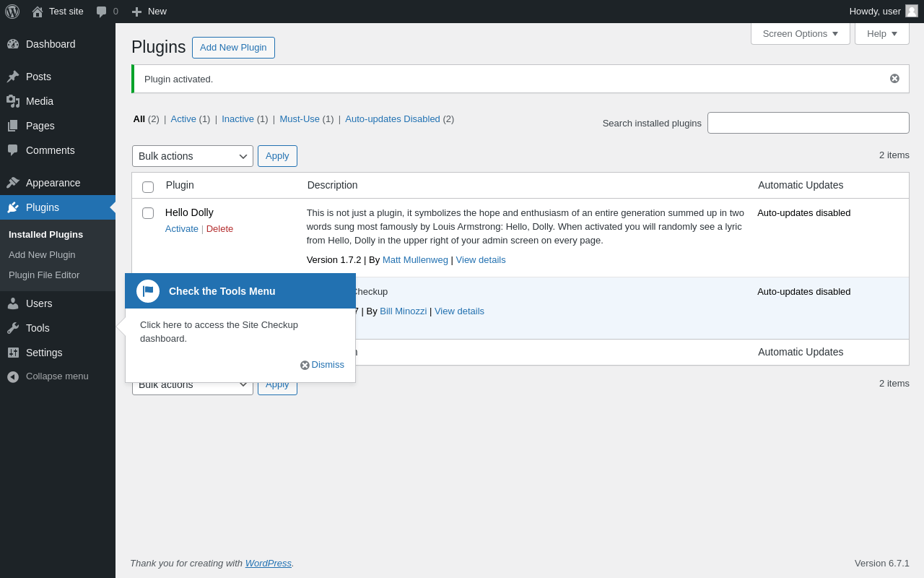The image size is (924, 578).
Task: Click the Appearance paintbrush icon
Action: click(x=13, y=183)
